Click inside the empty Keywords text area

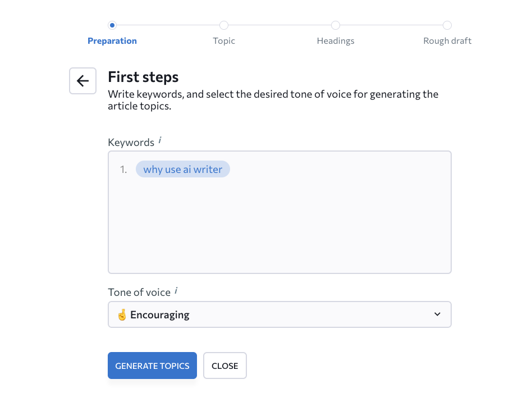coord(279,230)
